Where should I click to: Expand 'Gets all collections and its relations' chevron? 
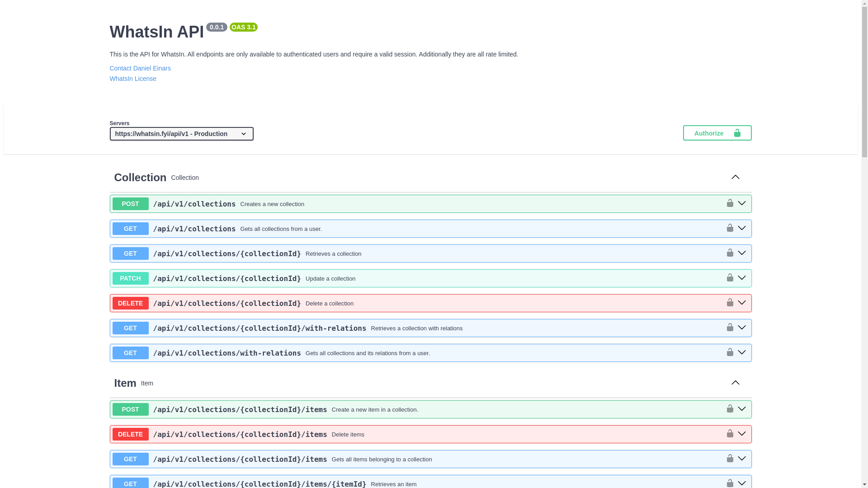[742, 352]
